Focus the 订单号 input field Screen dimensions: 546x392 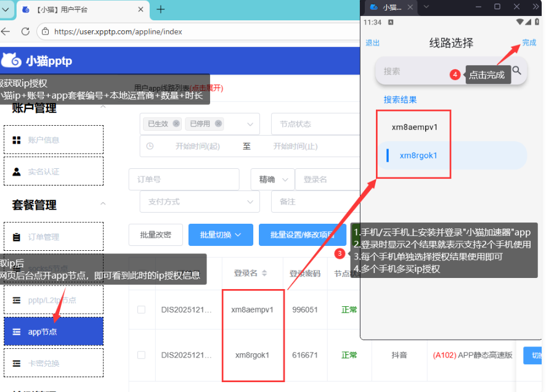pos(184,179)
